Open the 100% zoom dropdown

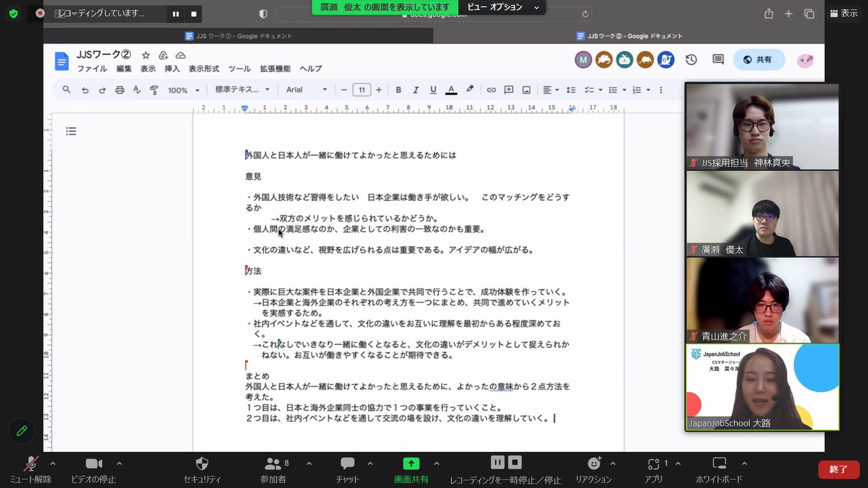[184, 90]
